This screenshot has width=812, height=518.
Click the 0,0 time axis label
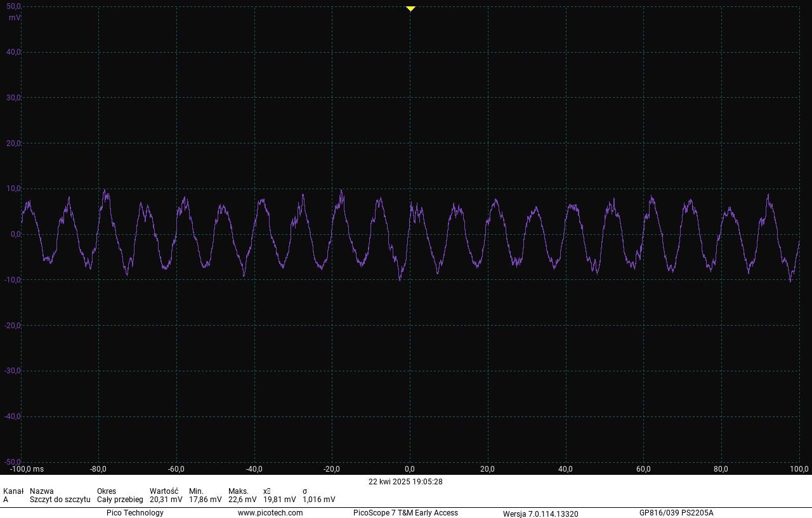click(410, 469)
